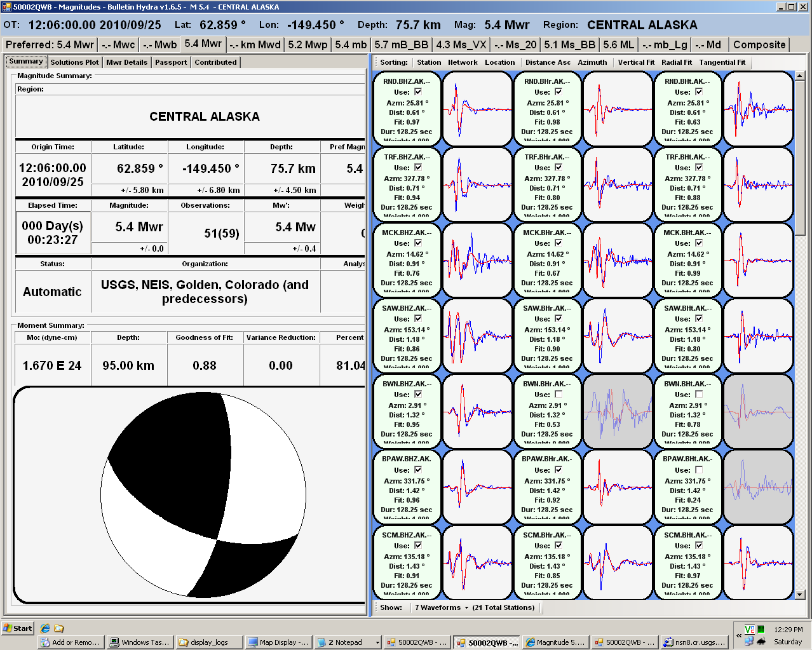
Task: Select the 4.3 Ms_VX magnitude tab
Action: point(461,44)
